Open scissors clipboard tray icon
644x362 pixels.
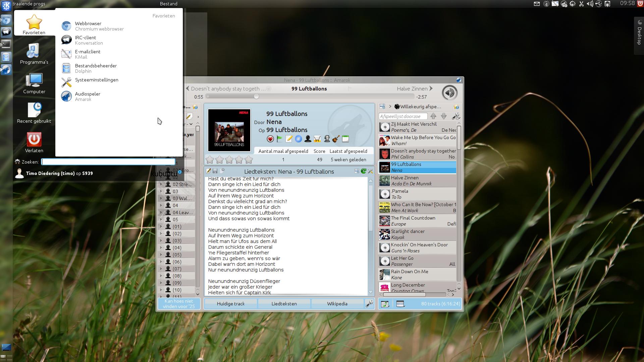coord(581,4)
